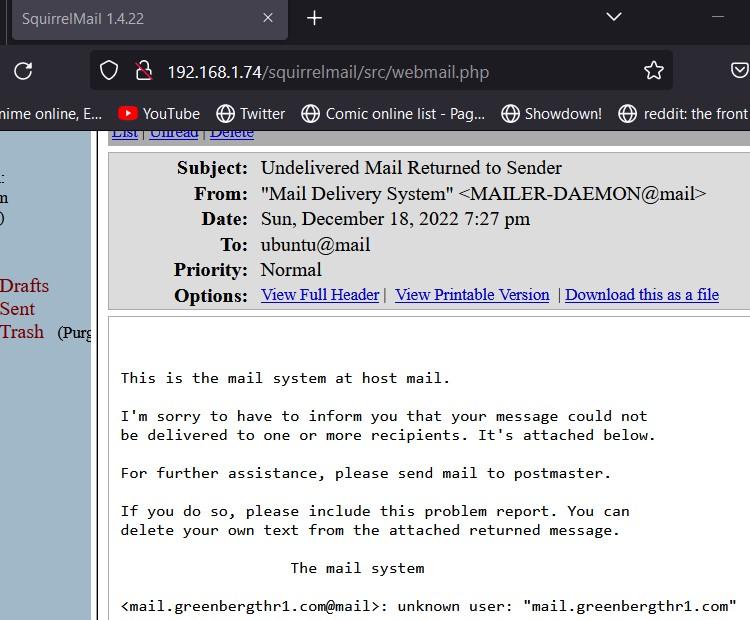Viewport: 750px width, 620px height.
Task: Click the globe icon beside Twitter
Action: point(225,114)
